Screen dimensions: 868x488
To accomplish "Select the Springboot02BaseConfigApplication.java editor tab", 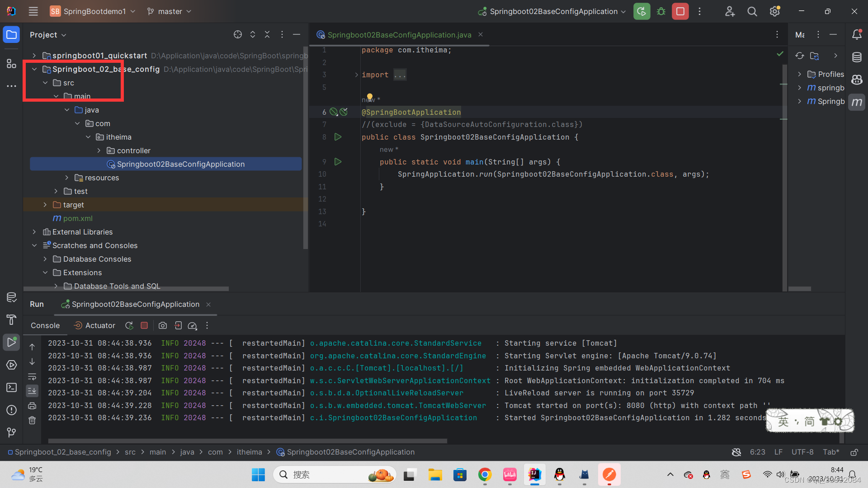I will click(399, 35).
